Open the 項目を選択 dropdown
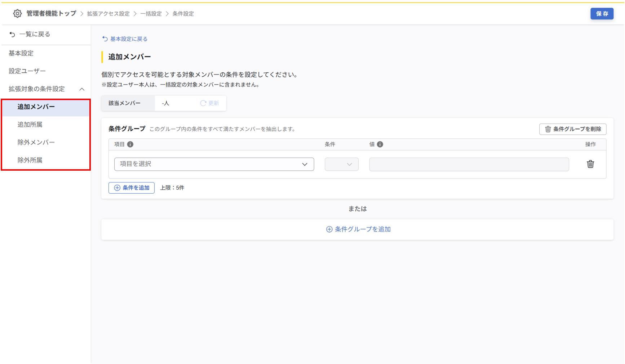This screenshot has height=364, width=625. coord(214,164)
